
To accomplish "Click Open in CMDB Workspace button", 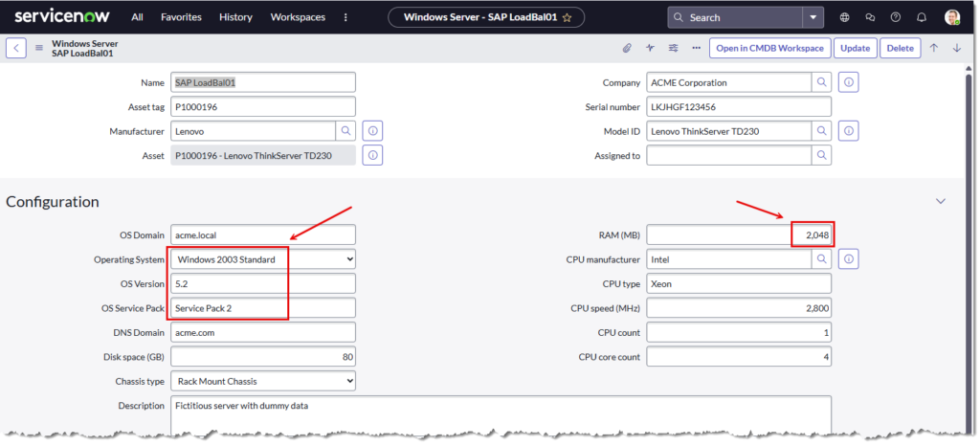I will pyautogui.click(x=769, y=48).
